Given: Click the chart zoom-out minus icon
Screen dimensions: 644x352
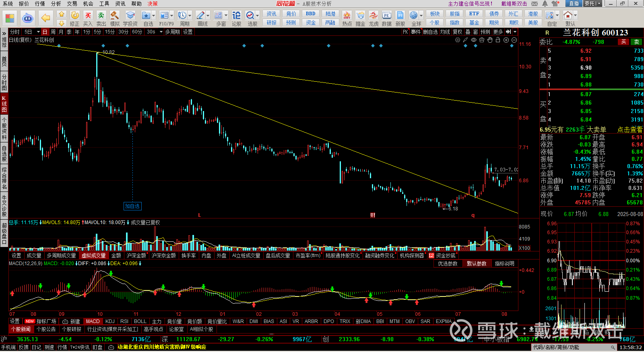Looking at the screenshot, I should tap(514, 40).
